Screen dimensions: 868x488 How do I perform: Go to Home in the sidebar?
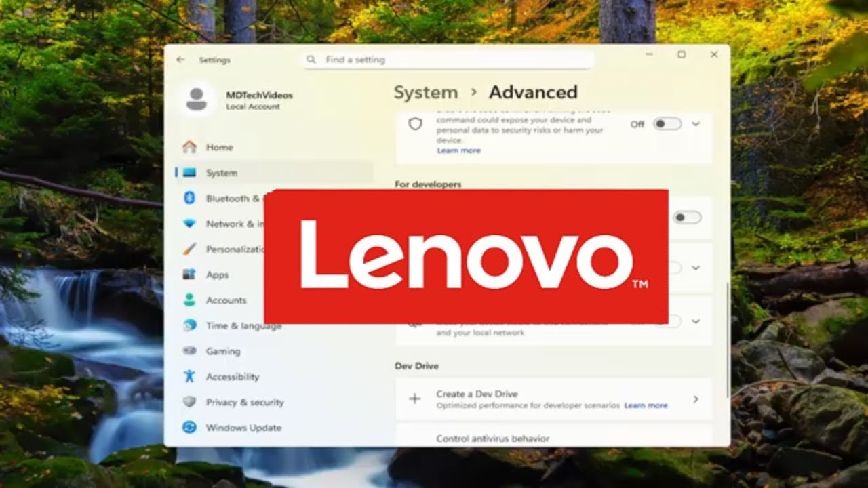coord(275,147)
